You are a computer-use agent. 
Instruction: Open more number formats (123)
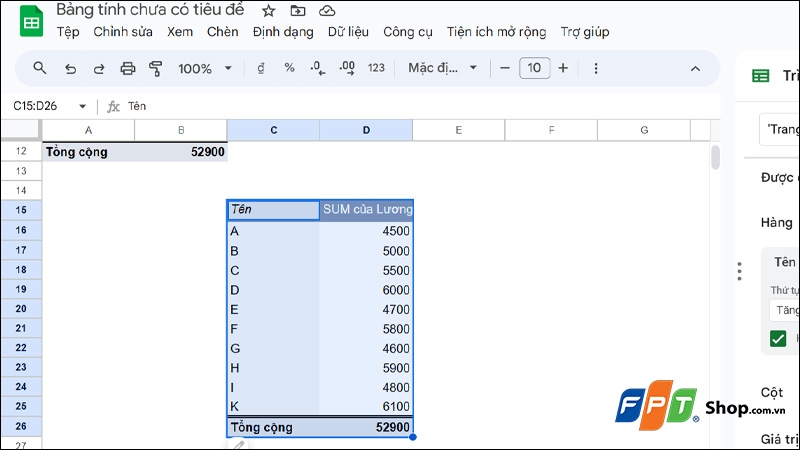tap(376, 68)
